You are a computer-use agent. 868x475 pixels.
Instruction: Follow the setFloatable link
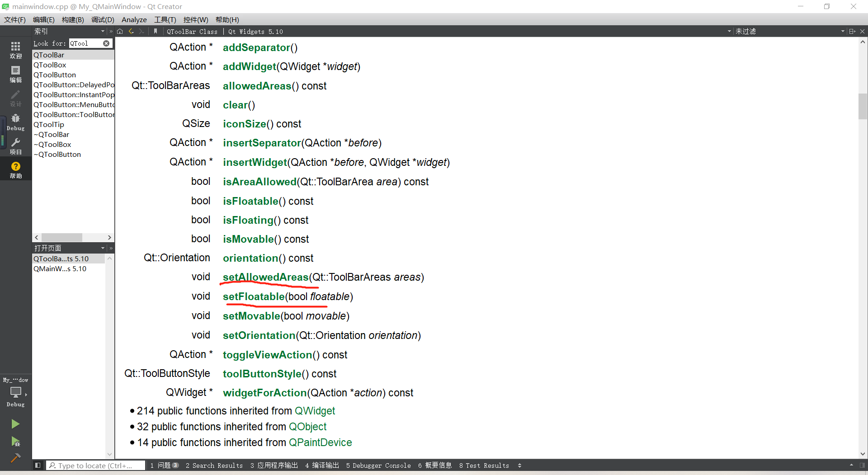[254, 296]
